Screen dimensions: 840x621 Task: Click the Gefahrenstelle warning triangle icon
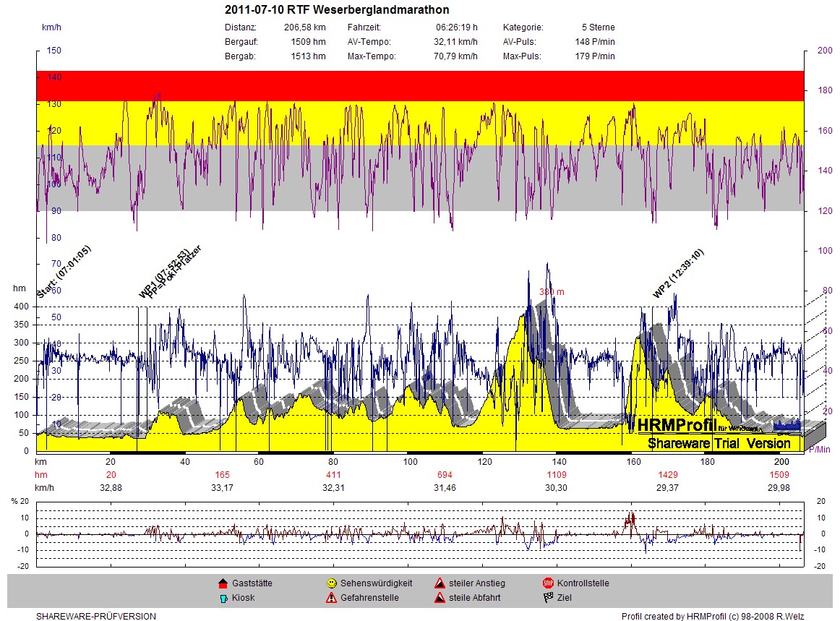pos(331,598)
